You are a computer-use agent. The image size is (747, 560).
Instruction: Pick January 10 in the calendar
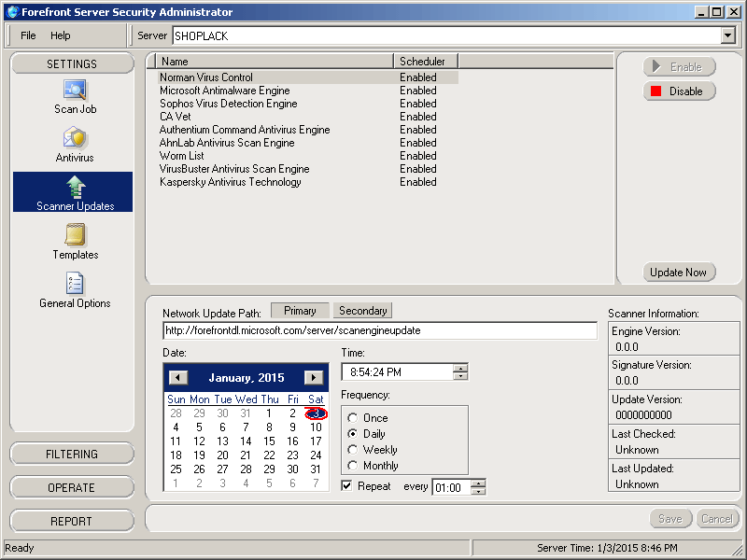[x=316, y=427]
